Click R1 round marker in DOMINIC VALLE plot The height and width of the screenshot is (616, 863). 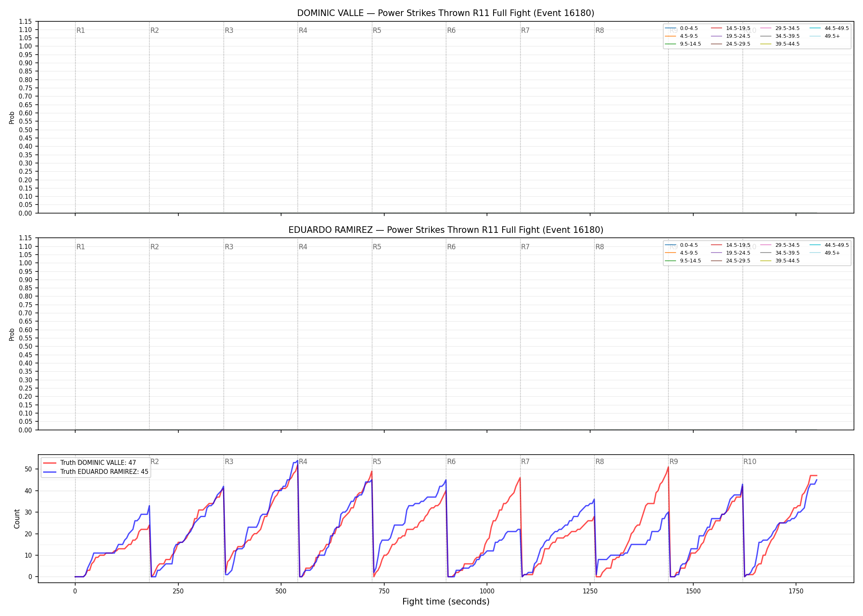point(81,30)
